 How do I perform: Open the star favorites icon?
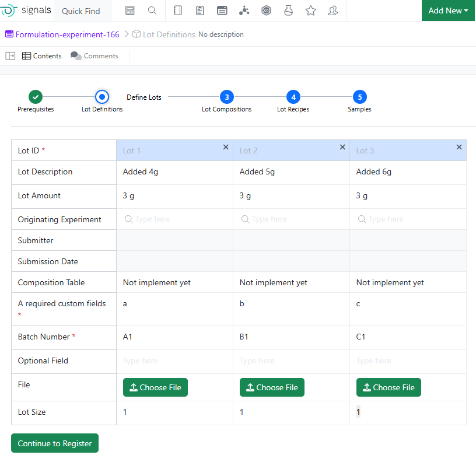pyautogui.click(x=310, y=10)
